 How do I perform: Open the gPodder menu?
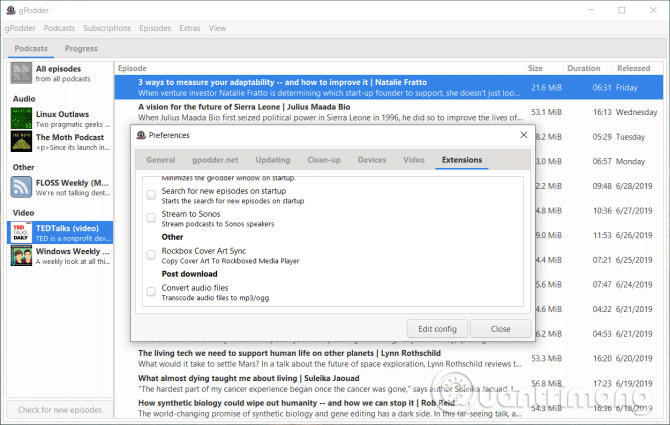[20, 28]
